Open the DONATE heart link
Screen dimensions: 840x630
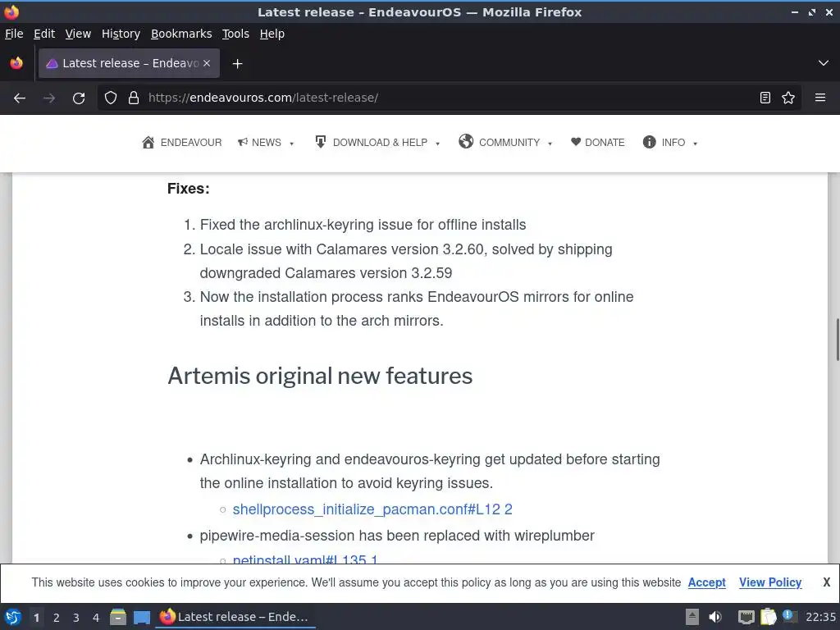597,143
